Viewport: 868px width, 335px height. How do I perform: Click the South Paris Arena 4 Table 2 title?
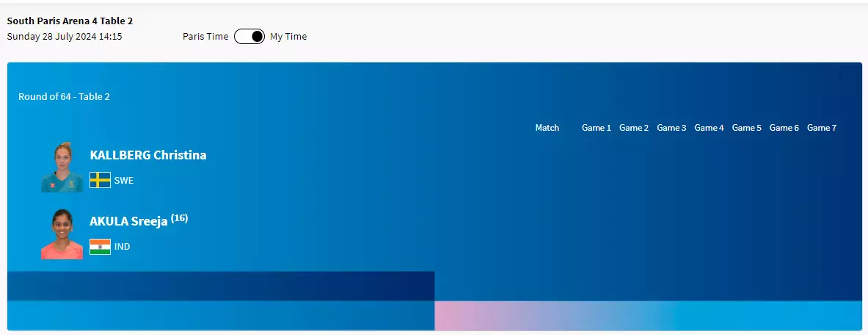point(70,21)
